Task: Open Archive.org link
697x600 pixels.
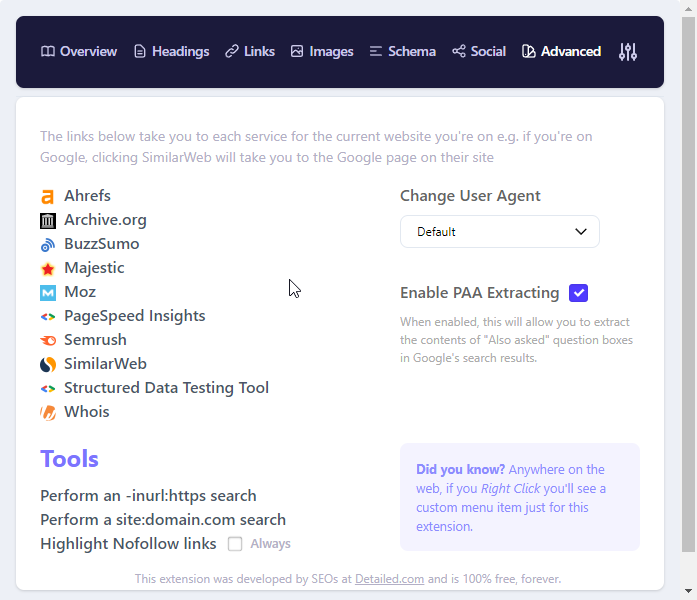Action: point(105,220)
